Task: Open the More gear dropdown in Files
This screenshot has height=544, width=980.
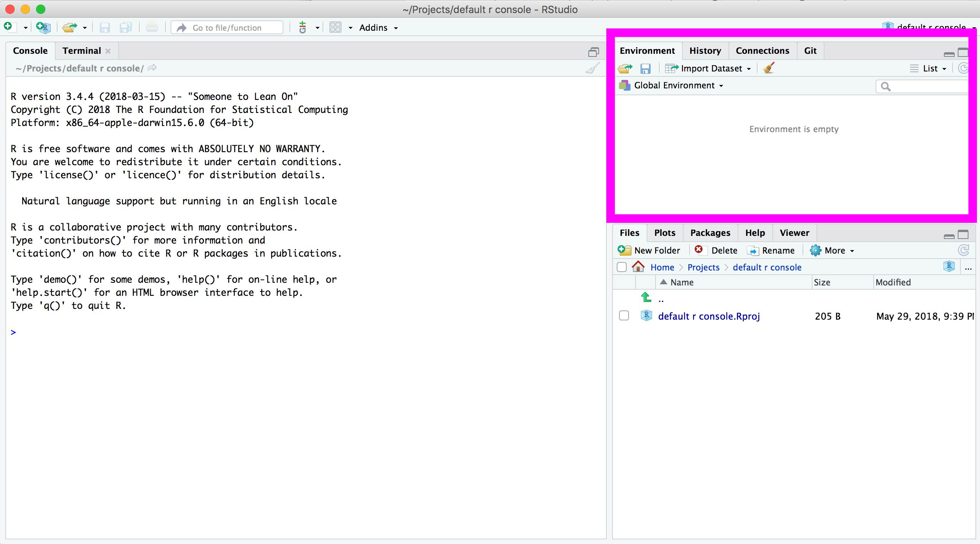Action: 832,250
